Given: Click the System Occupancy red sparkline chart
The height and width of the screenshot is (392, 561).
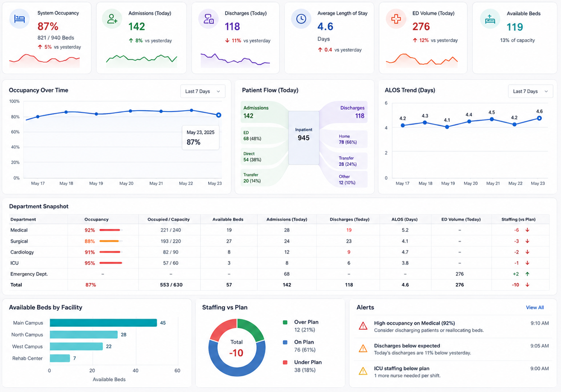Looking at the screenshot, I should point(44,61).
